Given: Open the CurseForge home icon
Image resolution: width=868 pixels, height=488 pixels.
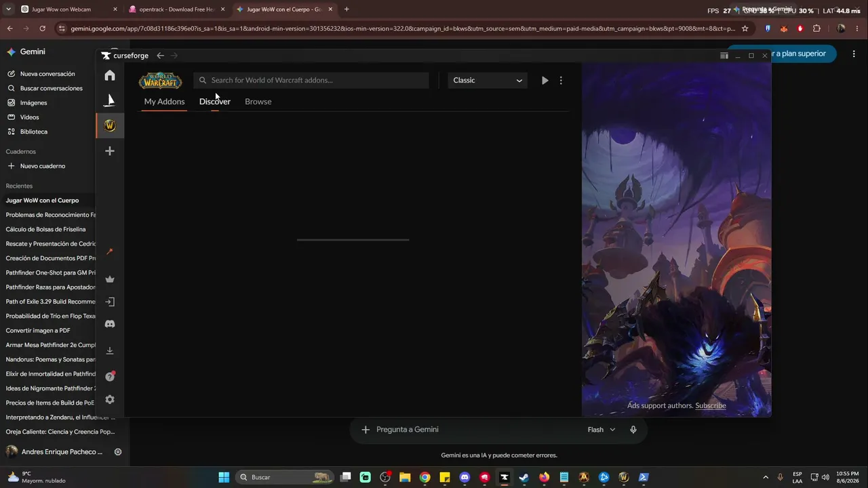Looking at the screenshot, I should coord(110,75).
